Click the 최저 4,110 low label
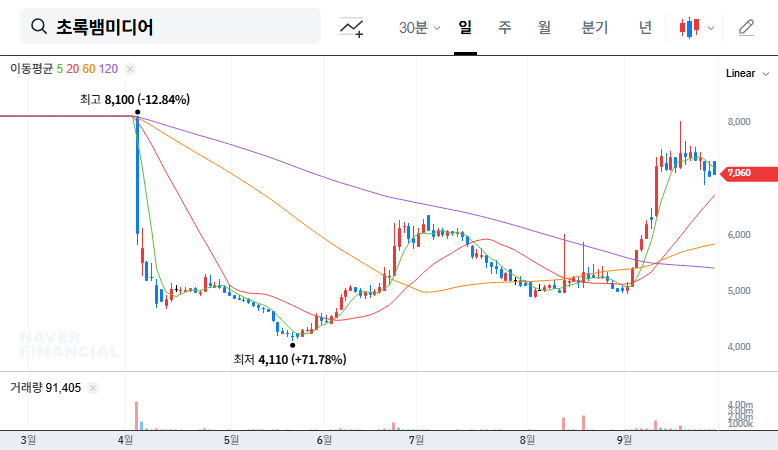 (x=290, y=359)
